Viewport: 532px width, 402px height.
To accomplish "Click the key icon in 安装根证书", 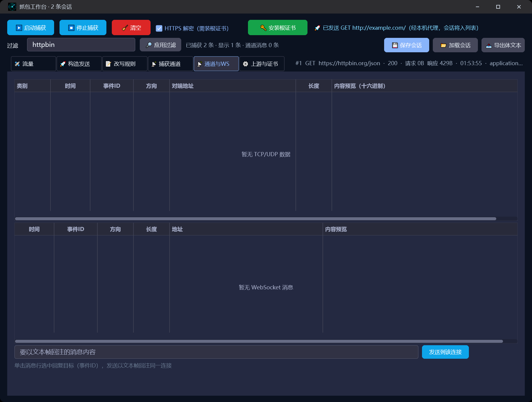I will point(263,28).
